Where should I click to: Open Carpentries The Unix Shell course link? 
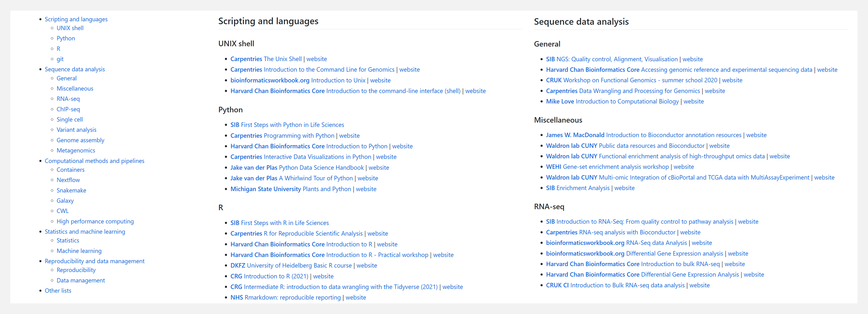pyautogui.click(x=266, y=59)
